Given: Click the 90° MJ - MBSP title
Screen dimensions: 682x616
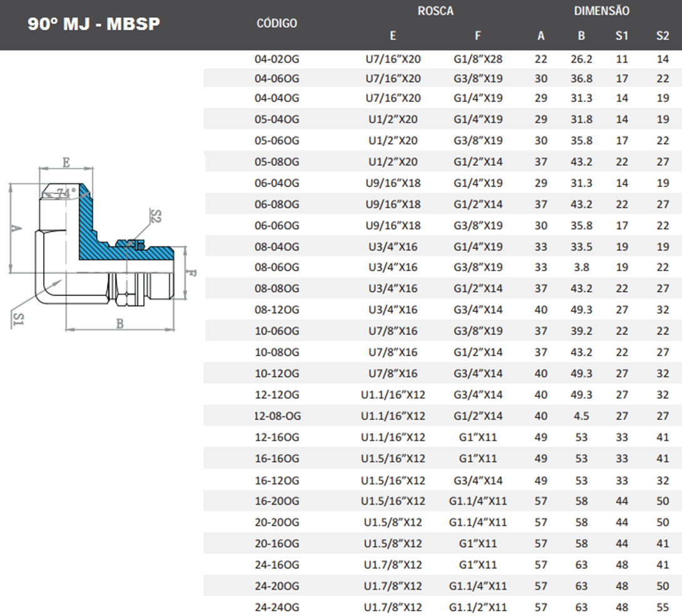Looking at the screenshot, I should tap(94, 24).
